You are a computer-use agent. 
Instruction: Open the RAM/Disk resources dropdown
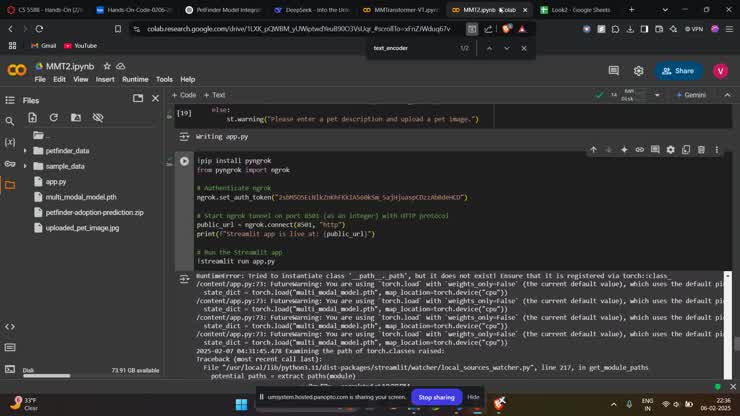click(655, 95)
